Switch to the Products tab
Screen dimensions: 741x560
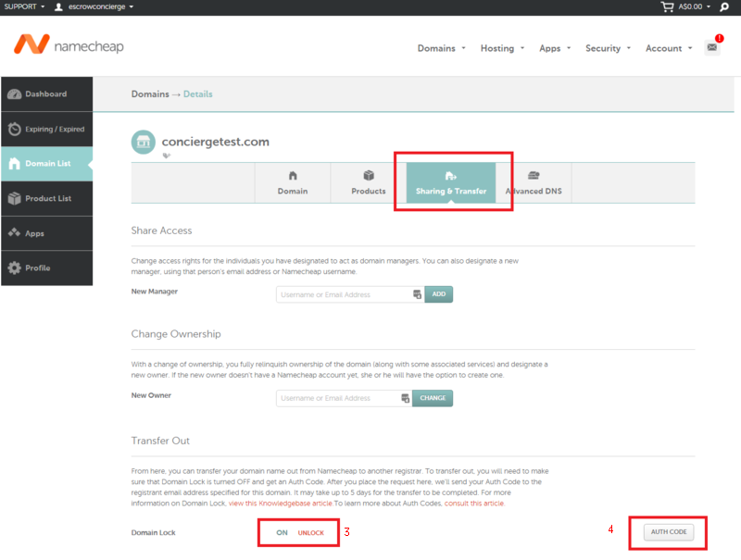click(368, 182)
